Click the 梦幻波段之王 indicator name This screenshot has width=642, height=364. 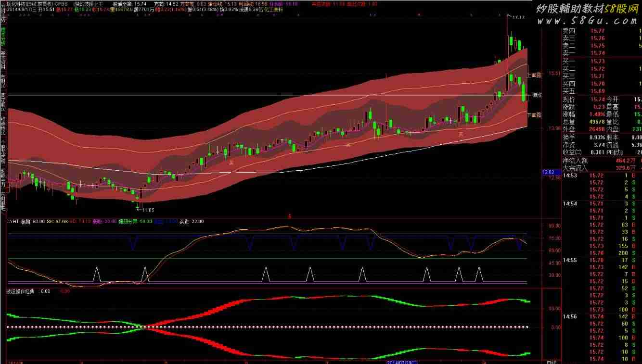(88, 3)
